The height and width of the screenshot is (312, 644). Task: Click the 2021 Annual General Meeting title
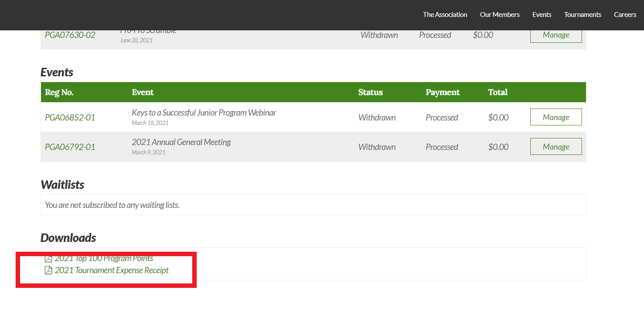point(181,142)
